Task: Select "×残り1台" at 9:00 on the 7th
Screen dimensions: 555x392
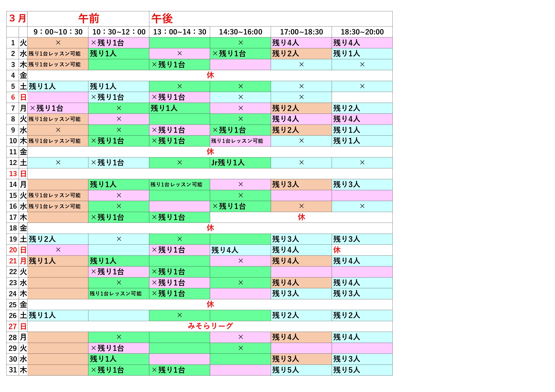Action: coord(47,108)
